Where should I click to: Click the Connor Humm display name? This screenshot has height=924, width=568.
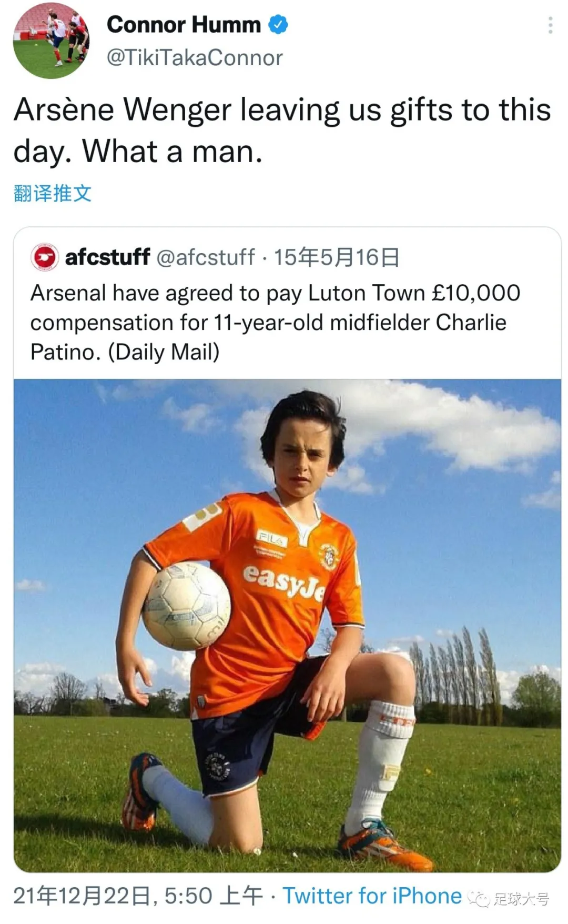pos(184,25)
